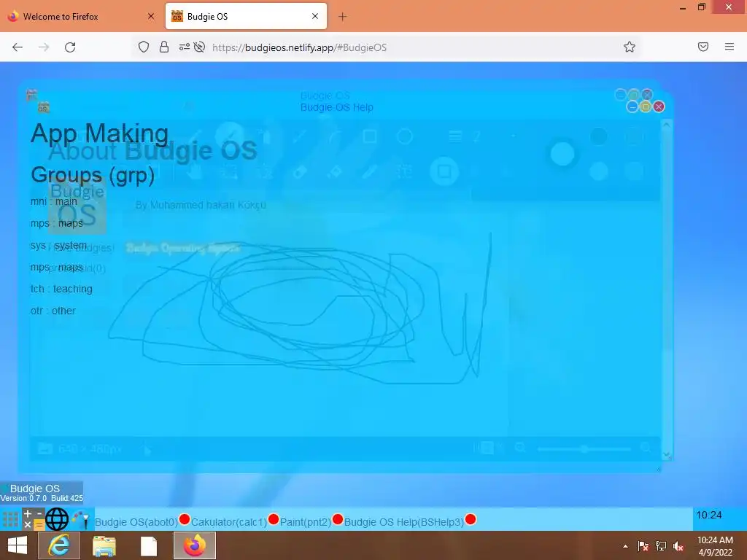The width and height of the screenshot is (747, 560).
Task: Click the "otr : other" line
Action: pos(53,311)
